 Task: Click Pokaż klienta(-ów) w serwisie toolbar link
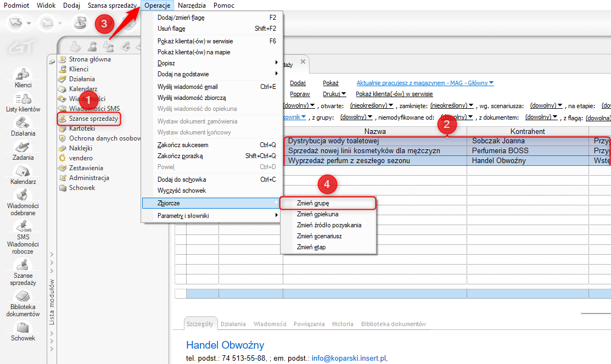pos(394,94)
